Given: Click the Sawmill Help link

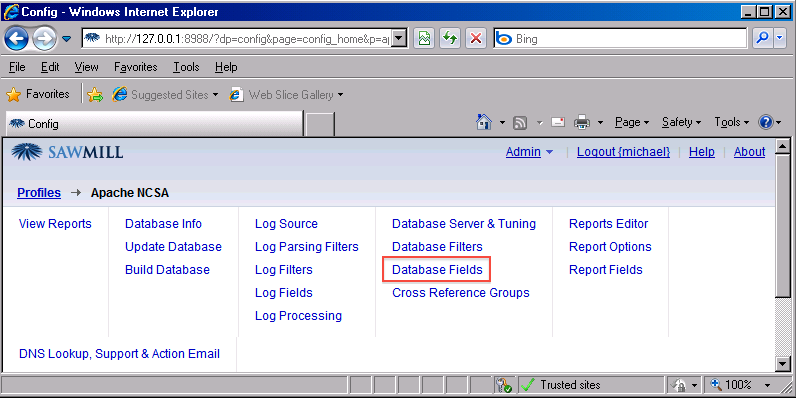Looking at the screenshot, I should click(x=702, y=152).
